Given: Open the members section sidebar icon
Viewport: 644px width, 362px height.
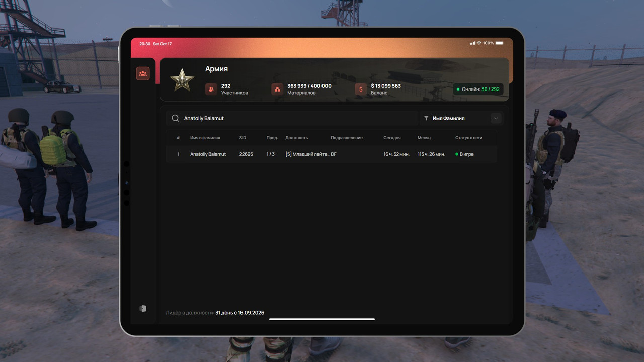Looking at the screenshot, I should pos(143,74).
